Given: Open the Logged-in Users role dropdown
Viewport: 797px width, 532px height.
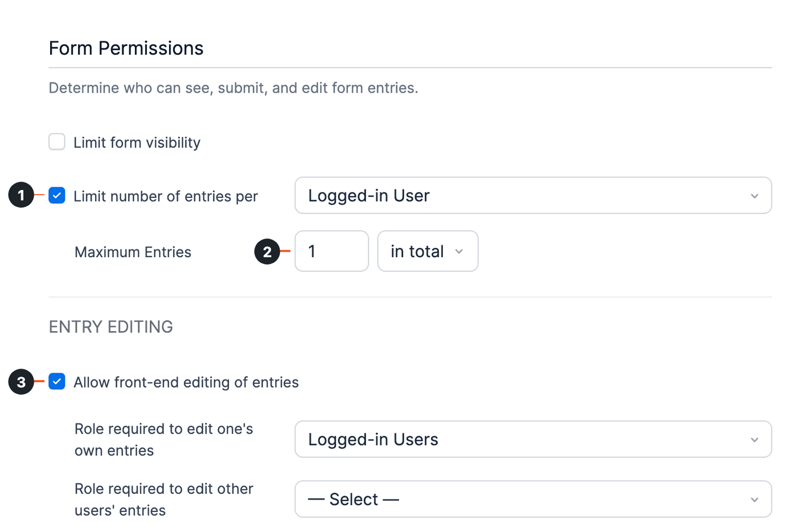Looking at the screenshot, I should 533,439.
